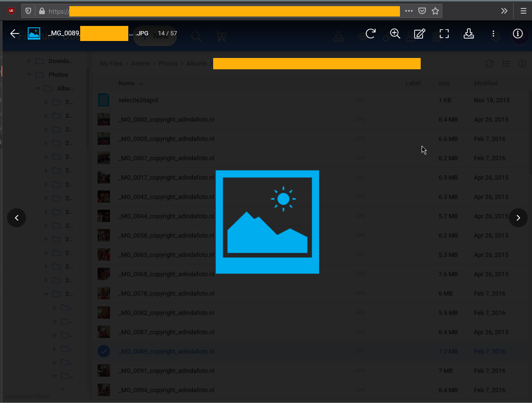532x403 pixels.
Task: Open the _MG_0091 photo thumbnail
Action: [x=103, y=370]
